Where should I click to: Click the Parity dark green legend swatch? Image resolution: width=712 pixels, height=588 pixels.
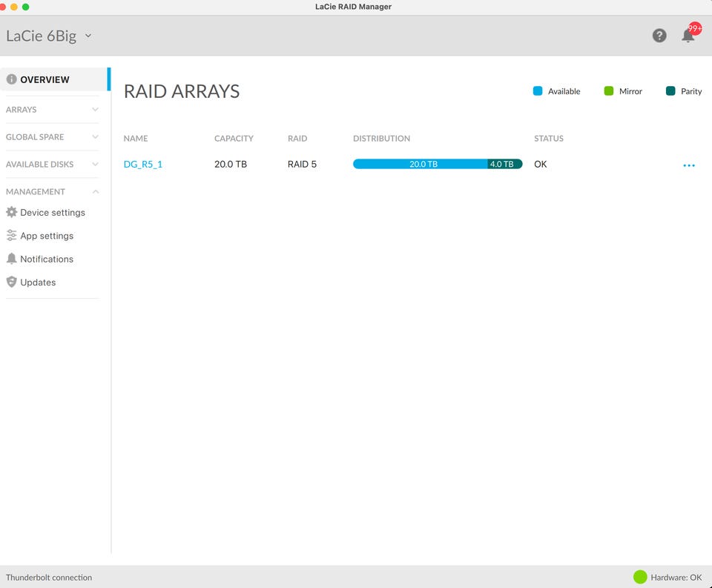click(670, 91)
